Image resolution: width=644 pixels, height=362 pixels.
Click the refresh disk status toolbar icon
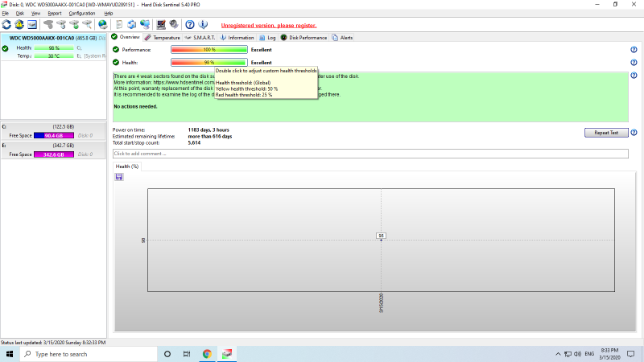(x=6, y=24)
